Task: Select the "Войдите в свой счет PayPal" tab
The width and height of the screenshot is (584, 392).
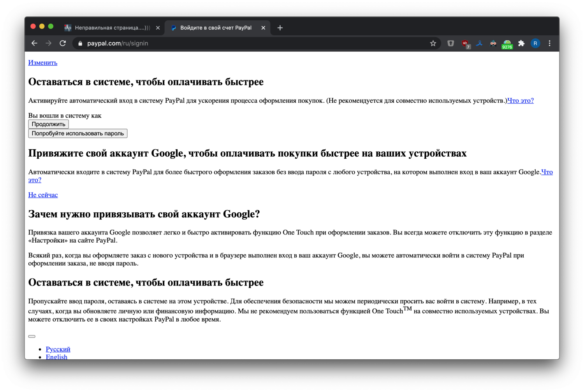Action: pyautogui.click(x=218, y=28)
